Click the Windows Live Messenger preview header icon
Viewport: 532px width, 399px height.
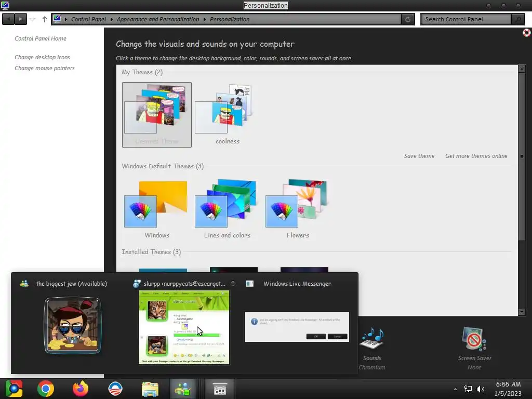pos(250,284)
